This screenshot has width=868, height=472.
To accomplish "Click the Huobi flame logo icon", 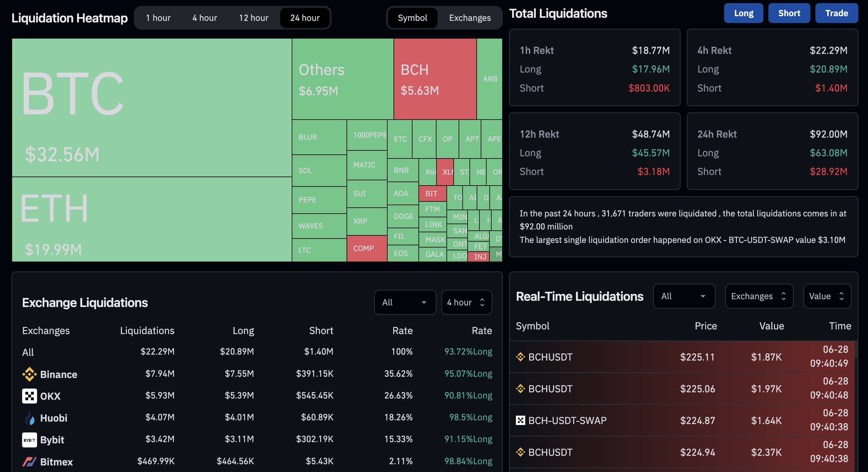I will pyautogui.click(x=29, y=418).
